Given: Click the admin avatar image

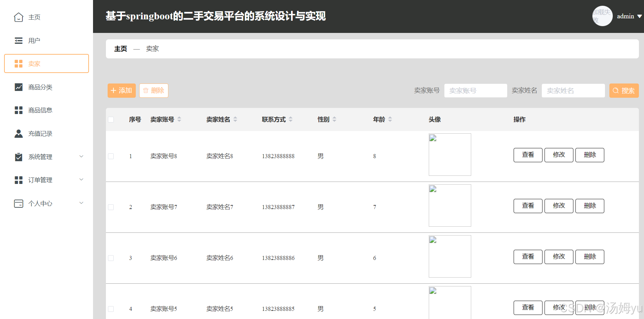Looking at the screenshot, I should [602, 16].
